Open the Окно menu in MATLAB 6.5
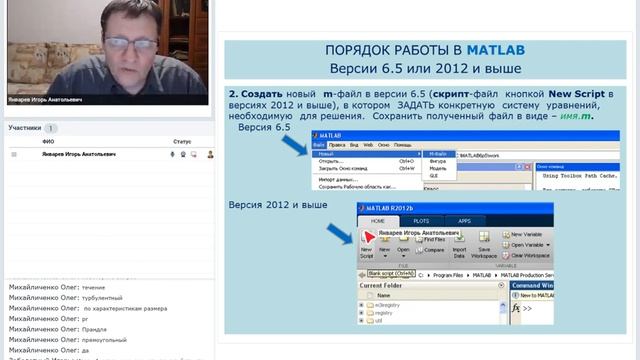 point(383,145)
